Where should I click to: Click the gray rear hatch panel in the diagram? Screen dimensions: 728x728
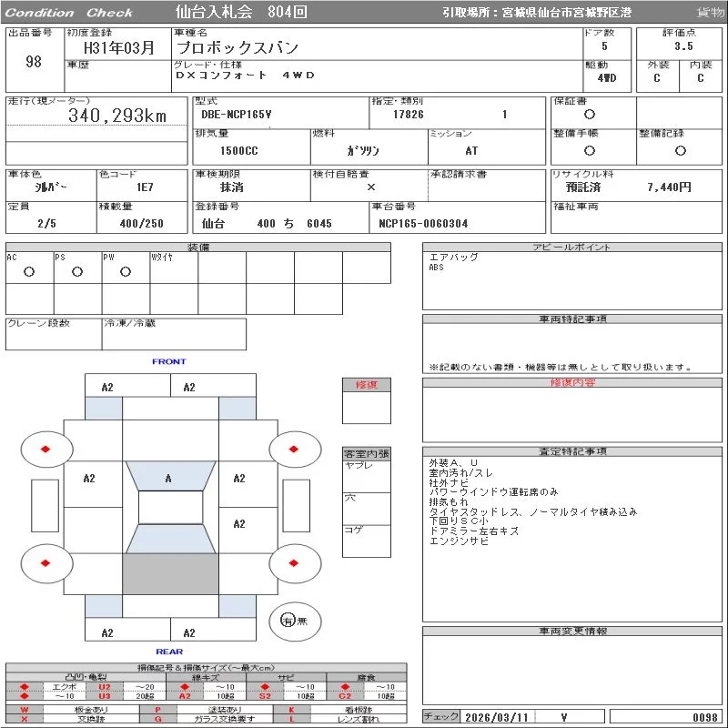tap(170, 574)
